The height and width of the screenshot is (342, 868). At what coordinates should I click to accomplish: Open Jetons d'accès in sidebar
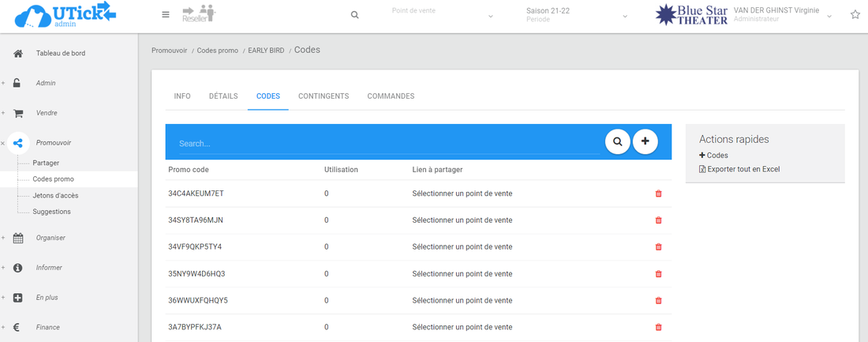click(x=55, y=195)
